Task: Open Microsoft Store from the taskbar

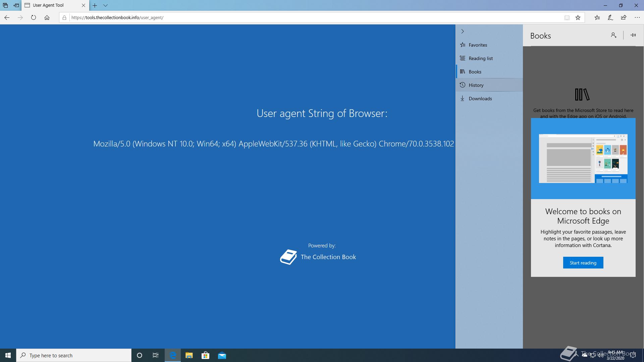Action: (x=205, y=355)
